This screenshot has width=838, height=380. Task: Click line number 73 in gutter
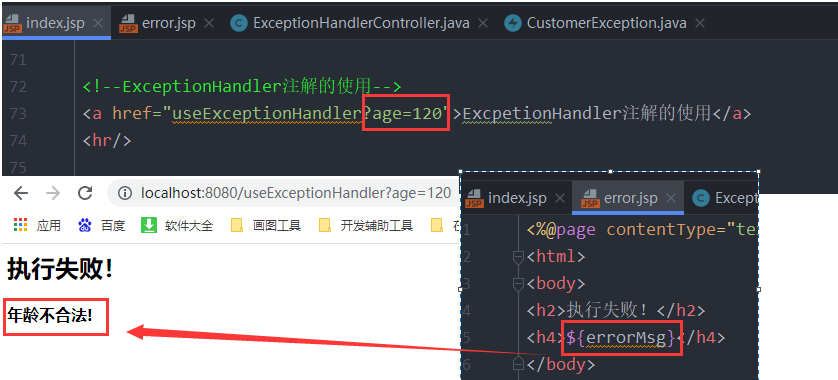(18, 113)
